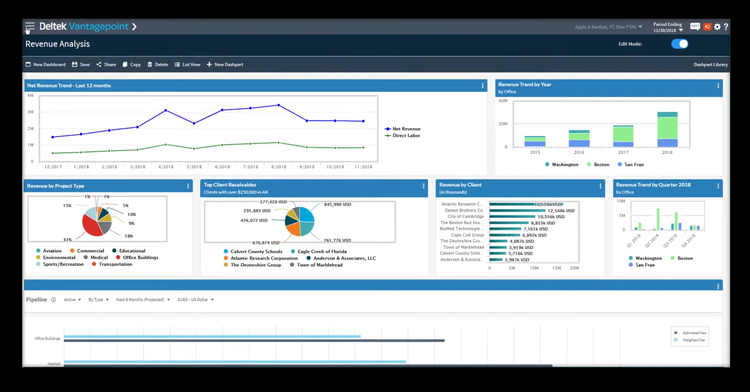Open the By Type pipeline dropdown

99,300
